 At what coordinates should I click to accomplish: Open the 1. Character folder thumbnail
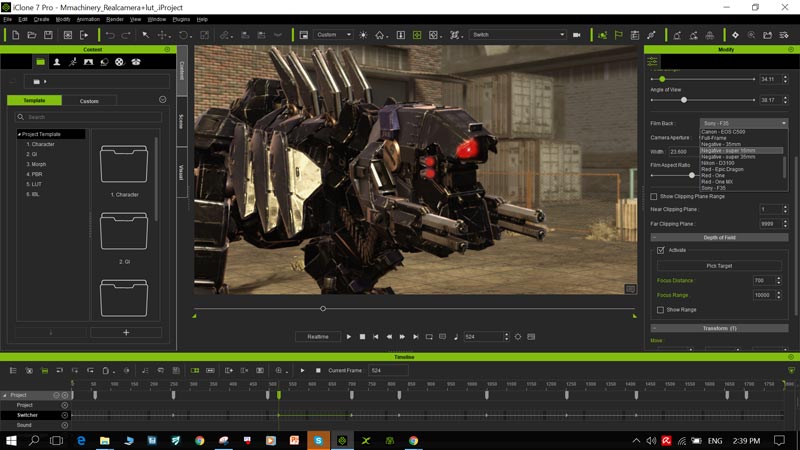pyautogui.click(x=124, y=164)
